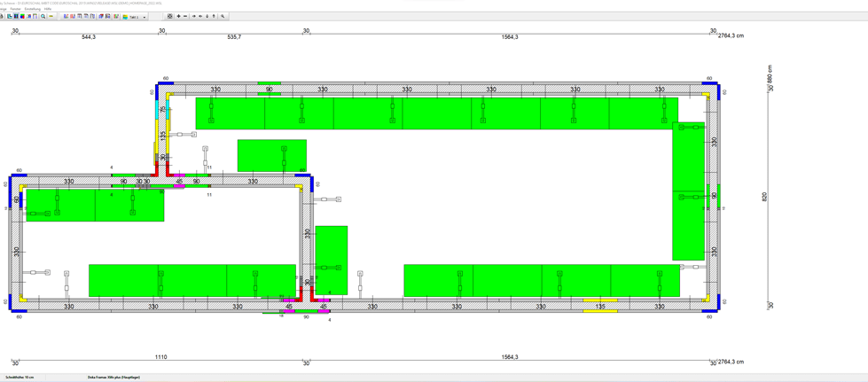
Task: Click the green 90 panel on top wall
Action: pos(269,83)
